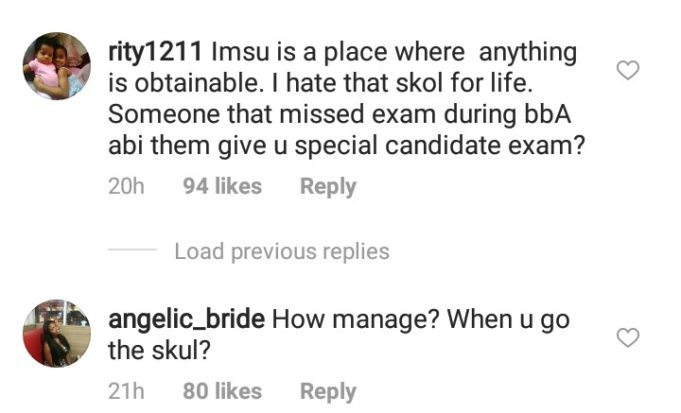The image size is (681, 413).
Task: Reply to angelic_bride's comment
Action: point(327,391)
